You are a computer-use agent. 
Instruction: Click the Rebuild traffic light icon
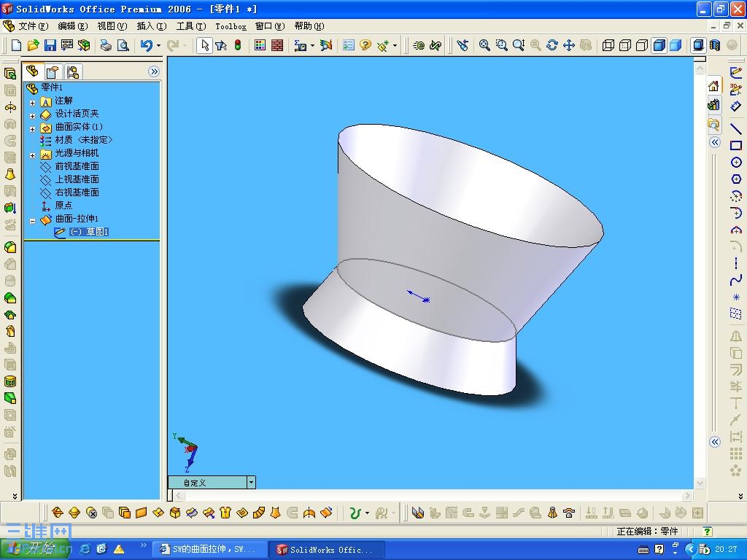tap(238, 45)
